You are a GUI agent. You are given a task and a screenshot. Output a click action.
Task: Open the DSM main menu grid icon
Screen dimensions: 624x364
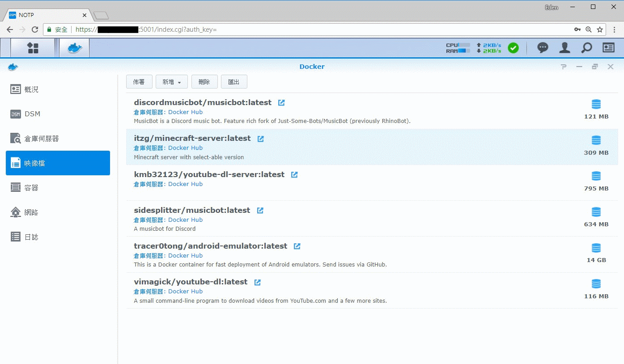tap(33, 48)
